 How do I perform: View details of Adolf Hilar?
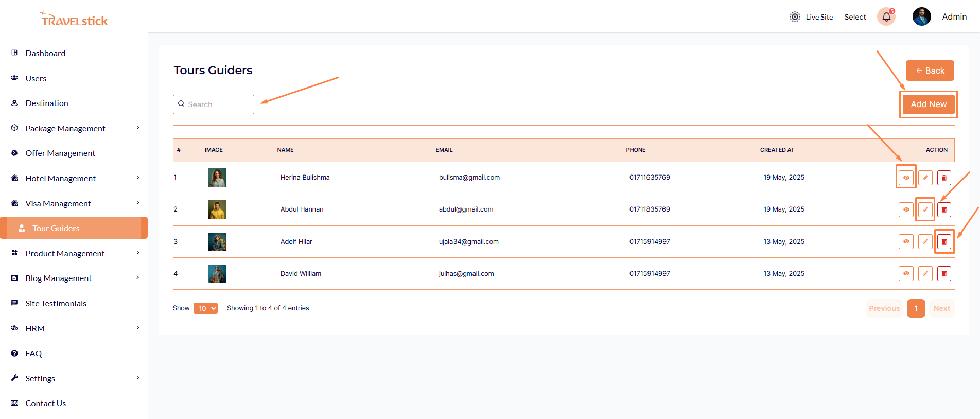[906, 241]
